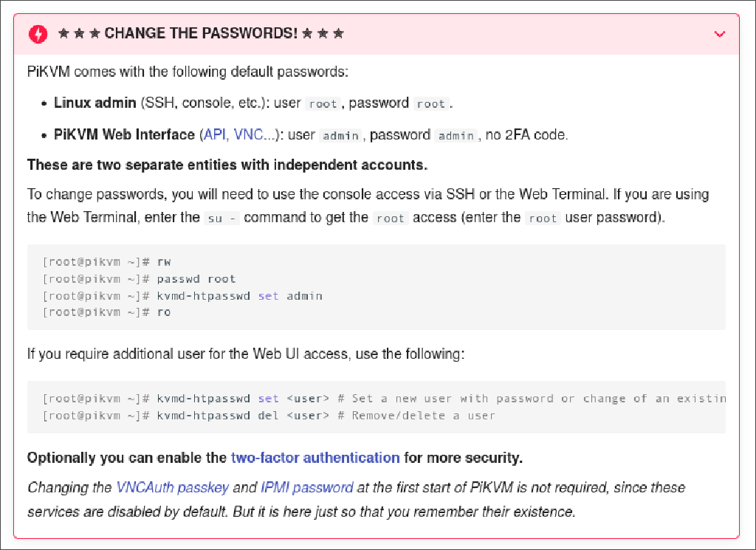Click the bold 'Linux admin' text
756x550 pixels.
pos(94,103)
